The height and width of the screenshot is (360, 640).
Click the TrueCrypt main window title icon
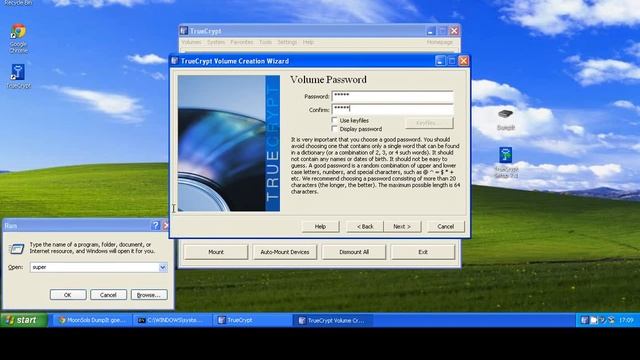pyautogui.click(x=184, y=31)
